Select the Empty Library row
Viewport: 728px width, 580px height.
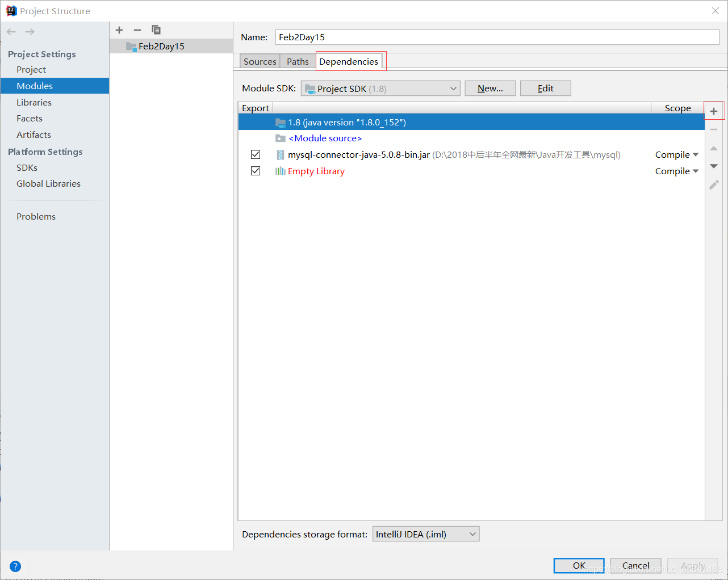tap(471, 171)
